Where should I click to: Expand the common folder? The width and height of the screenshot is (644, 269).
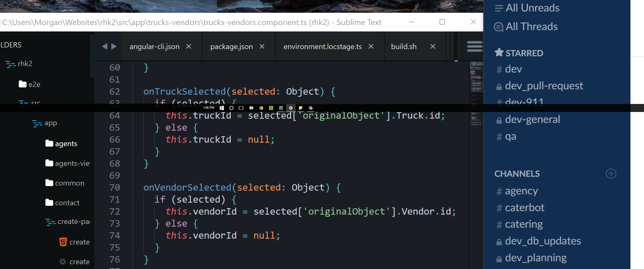(x=69, y=183)
